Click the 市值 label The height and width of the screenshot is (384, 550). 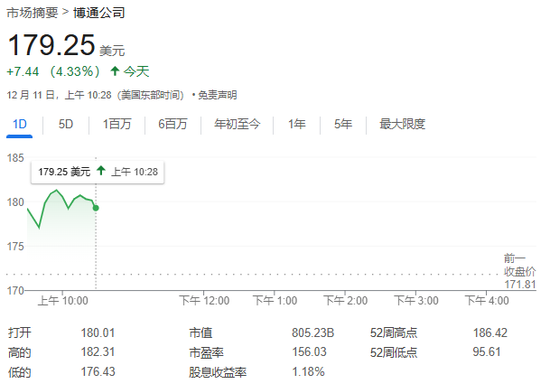pos(201,333)
